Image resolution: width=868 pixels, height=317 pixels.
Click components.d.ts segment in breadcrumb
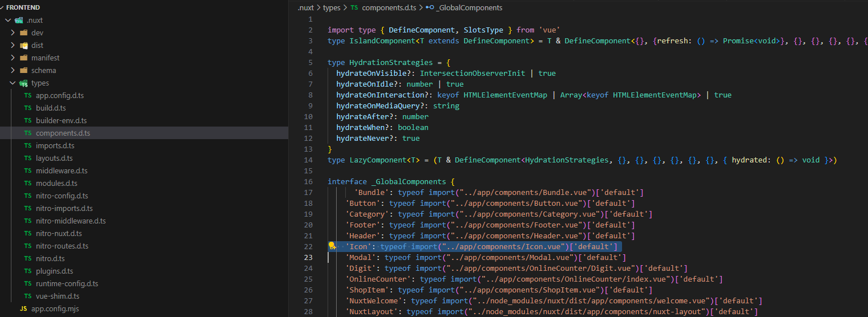(390, 7)
